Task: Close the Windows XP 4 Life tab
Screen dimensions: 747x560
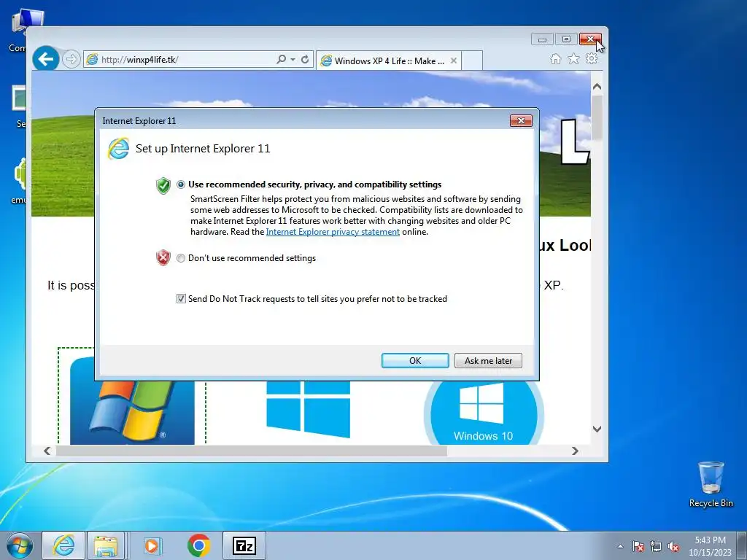Action: pyautogui.click(x=454, y=61)
